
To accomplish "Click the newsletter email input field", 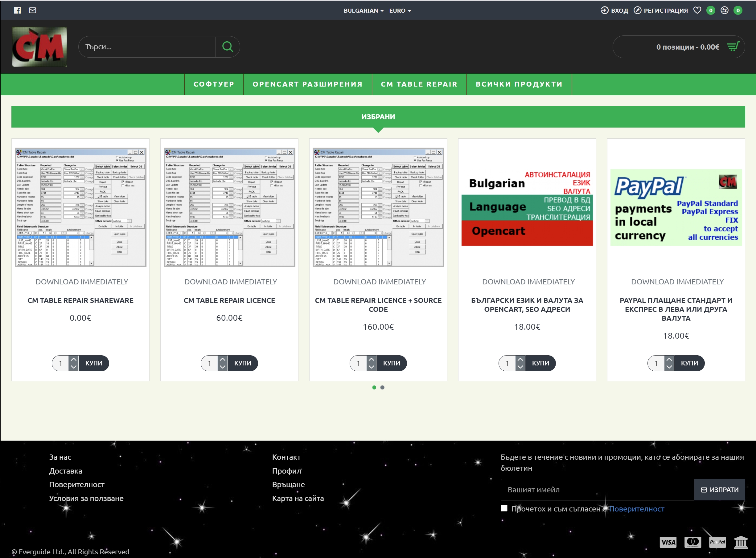I will coord(597,490).
